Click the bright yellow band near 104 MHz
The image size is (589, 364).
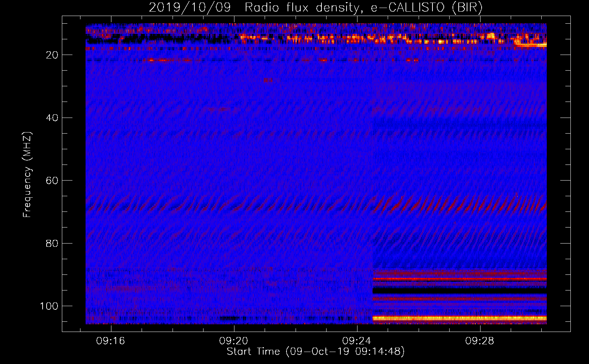(x=459, y=318)
